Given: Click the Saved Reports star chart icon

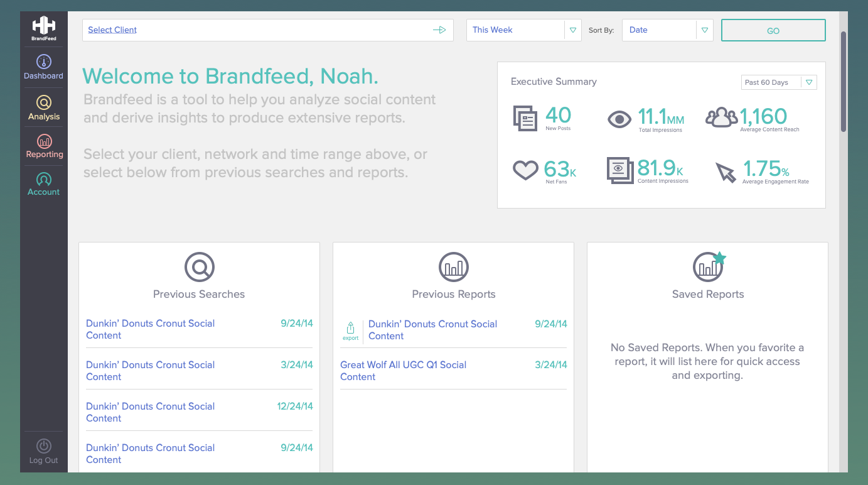Looking at the screenshot, I should 709,266.
